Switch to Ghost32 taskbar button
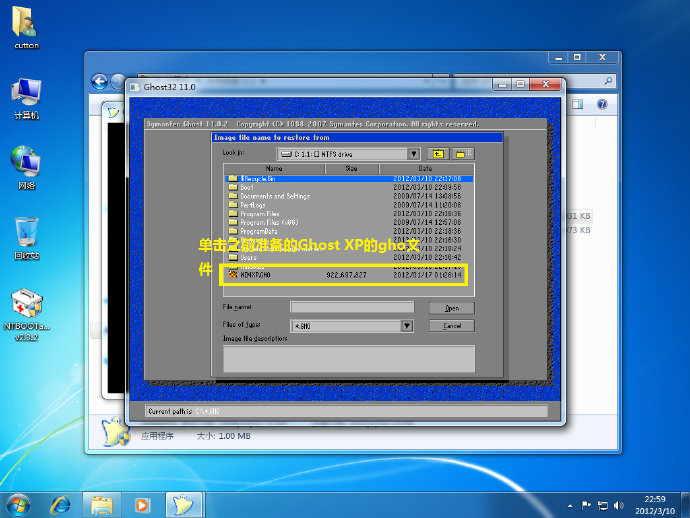This screenshot has width=690, height=518. tap(184, 505)
